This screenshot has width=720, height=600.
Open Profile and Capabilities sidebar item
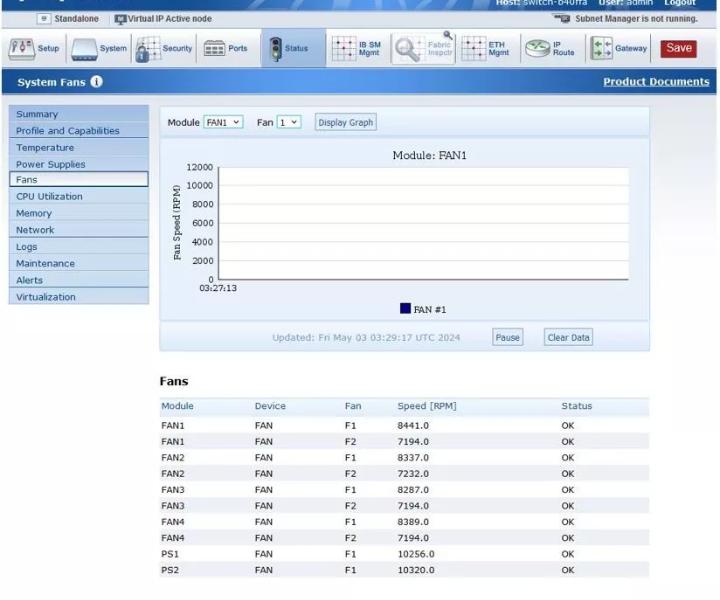pos(79,130)
